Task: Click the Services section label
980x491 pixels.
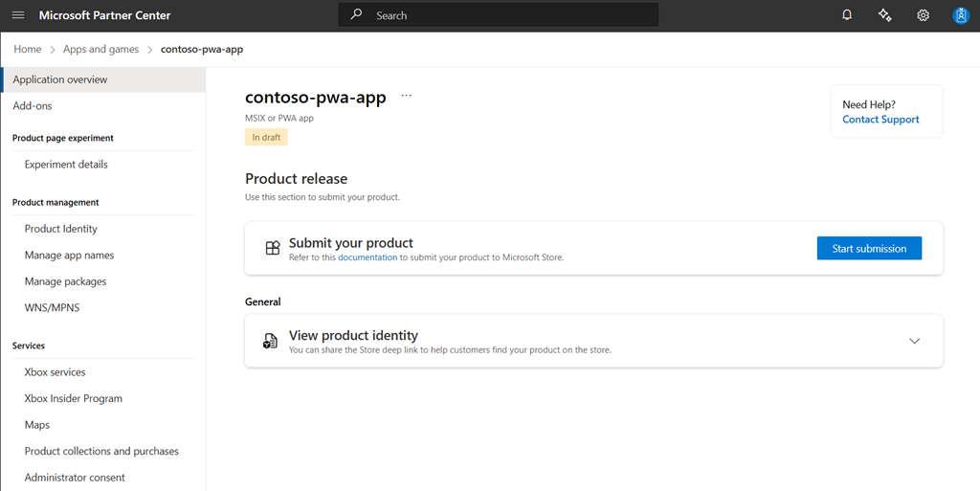Action: (29, 346)
